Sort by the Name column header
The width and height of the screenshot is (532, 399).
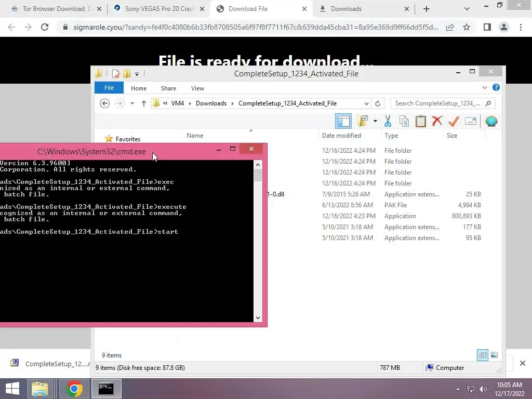(195, 136)
